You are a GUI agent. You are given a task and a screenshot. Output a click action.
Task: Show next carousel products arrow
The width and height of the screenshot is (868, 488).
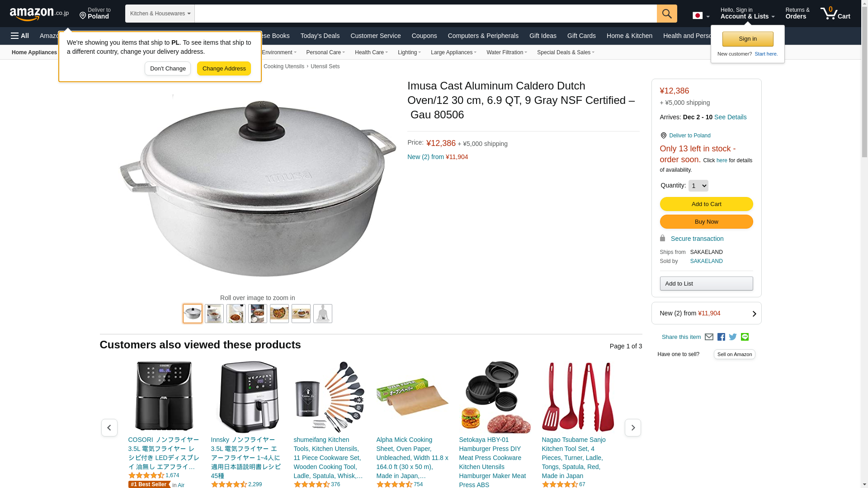[632, 427]
